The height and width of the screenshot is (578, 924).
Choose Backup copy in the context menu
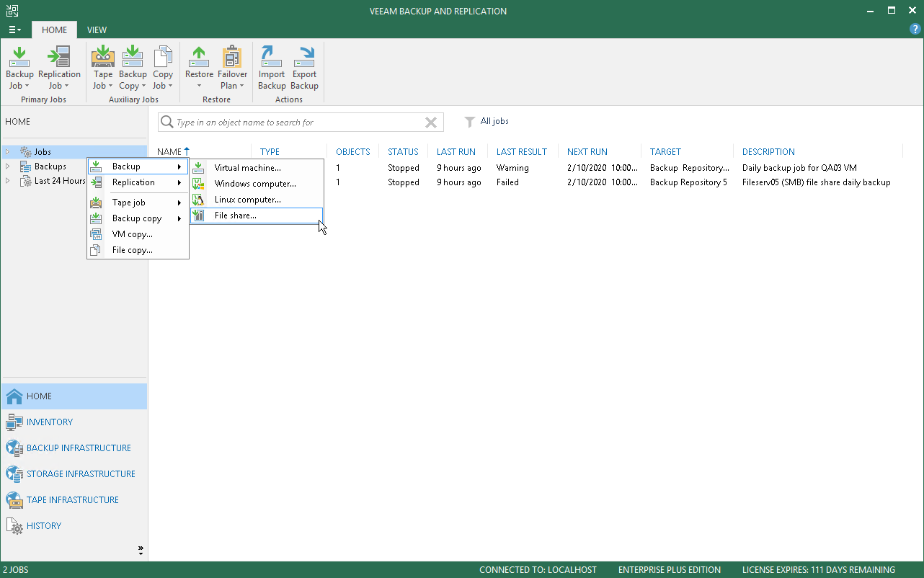(x=138, y=218)
